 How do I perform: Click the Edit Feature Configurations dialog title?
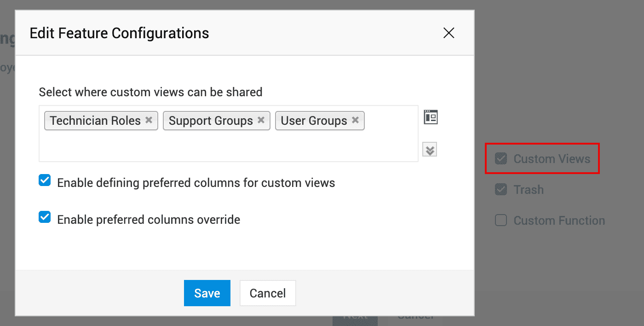119,33
